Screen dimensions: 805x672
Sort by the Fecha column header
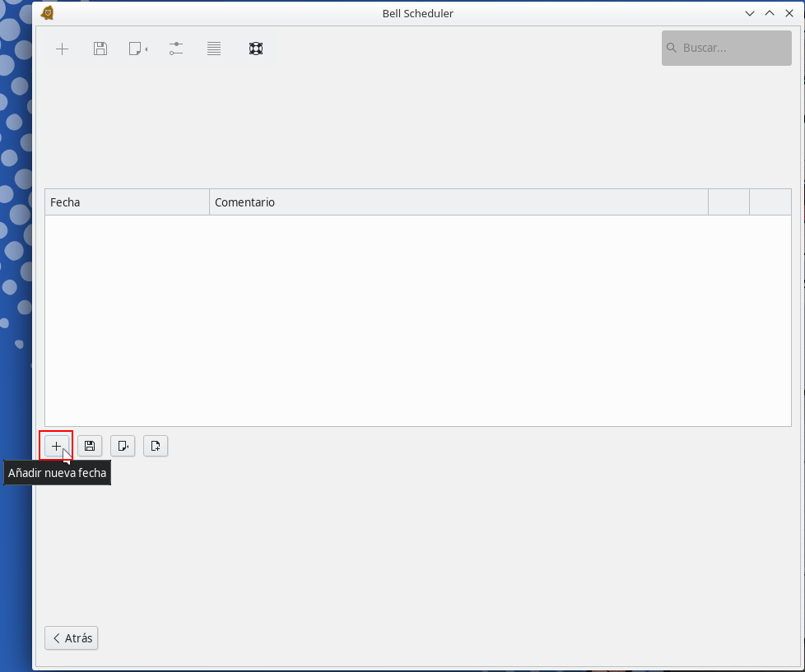pyautogui.click(x=127, y=202)
